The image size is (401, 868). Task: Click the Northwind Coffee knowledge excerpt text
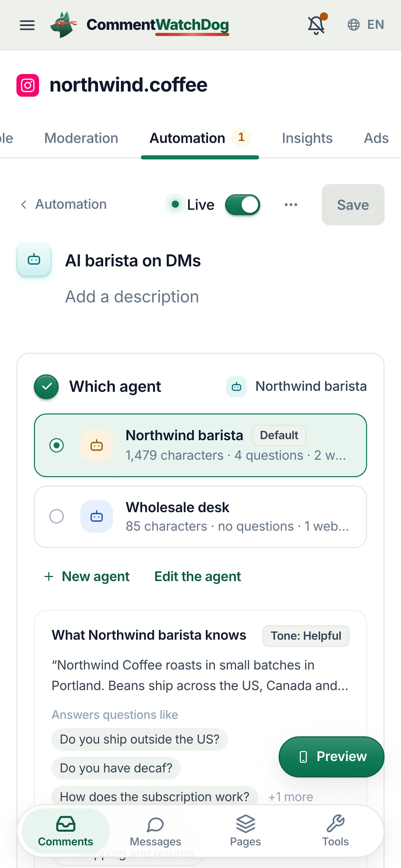(200, 675)
